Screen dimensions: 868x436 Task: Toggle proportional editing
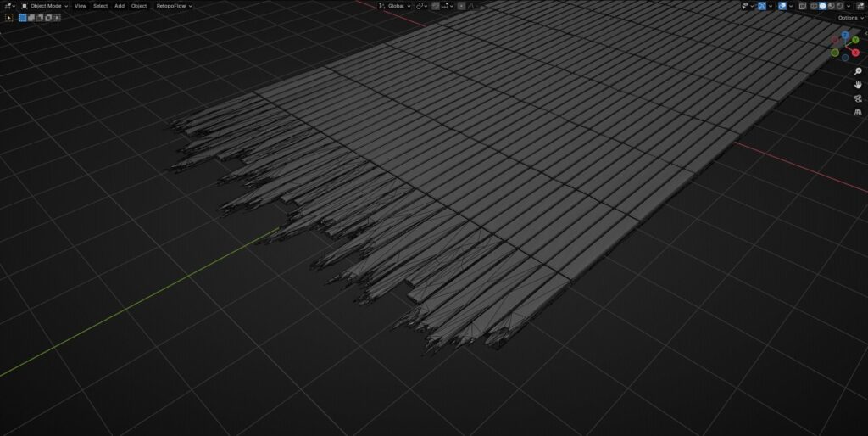pos(462,6)
